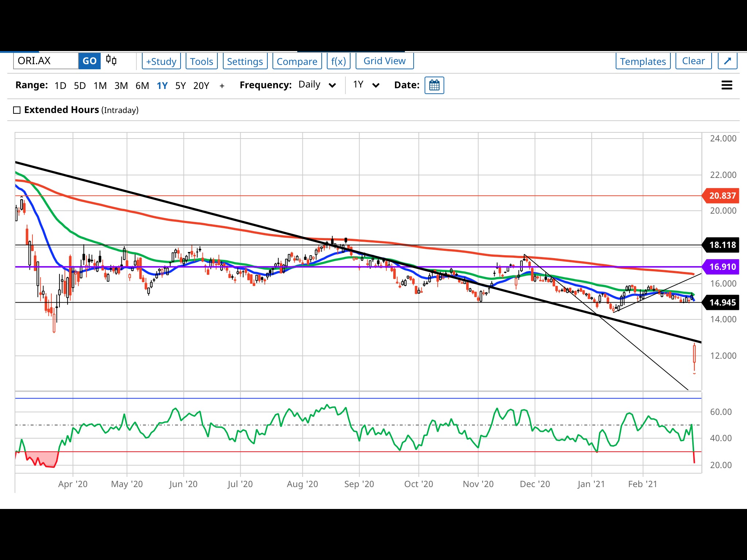This screenshot has width=747, height=560.
Task: Toggle the Extended Hours checkbox
Action: coord(17,110)
